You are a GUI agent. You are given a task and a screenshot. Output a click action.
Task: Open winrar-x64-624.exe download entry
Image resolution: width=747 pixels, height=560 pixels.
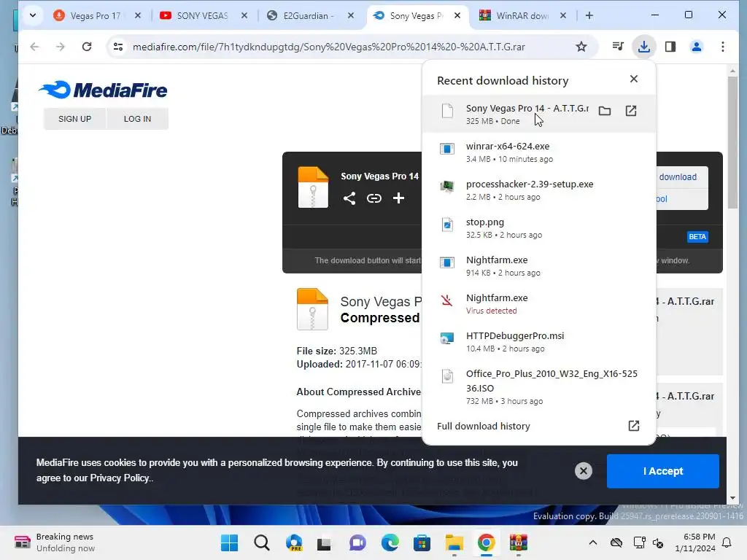(539, 152)
